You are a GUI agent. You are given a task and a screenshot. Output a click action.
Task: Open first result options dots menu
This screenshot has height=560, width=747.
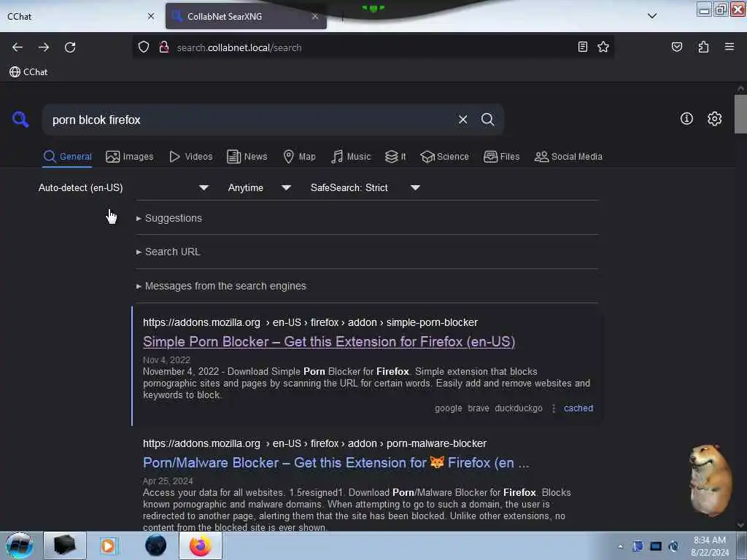coord(553,408)
